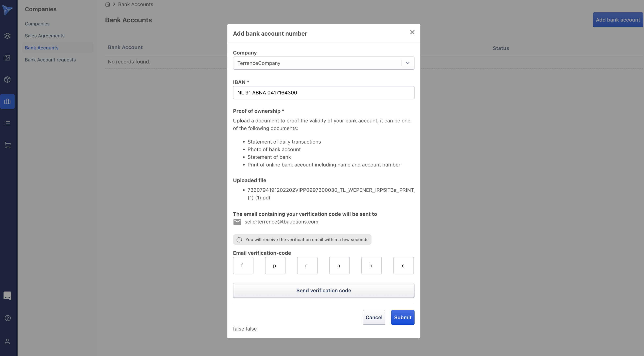Viewport: 644px width, 356px height.
Task: Click the Cancel button in dialog
Action: [x=374, y=317]
